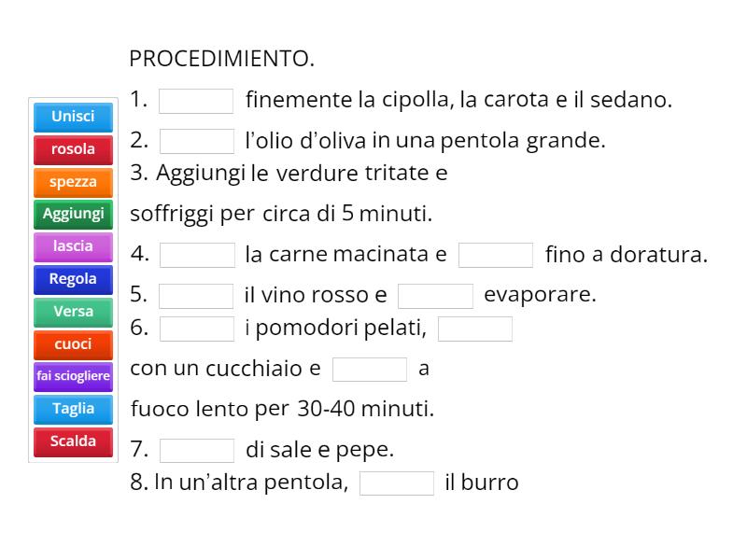The width and height of the screenshot is (747, 560).
Task: Select the blank before 'di sale e pepe'
Action: coord(197,451)
